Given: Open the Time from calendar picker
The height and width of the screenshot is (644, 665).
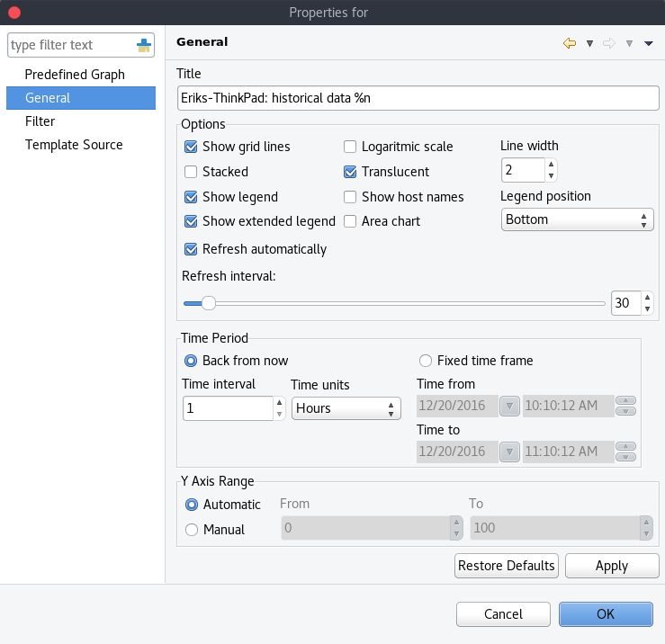Looking at the screenshot, I should [x=509, y=407].
